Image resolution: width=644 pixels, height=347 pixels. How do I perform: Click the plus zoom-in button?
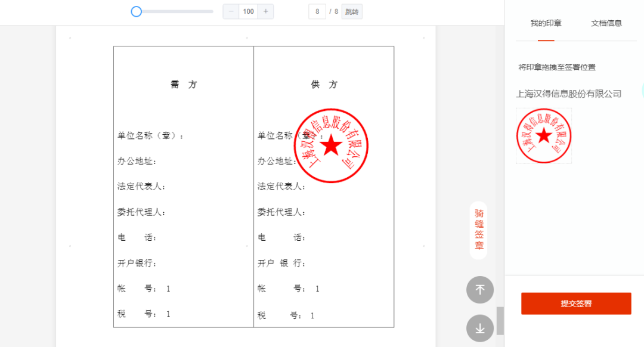(265, 11)
